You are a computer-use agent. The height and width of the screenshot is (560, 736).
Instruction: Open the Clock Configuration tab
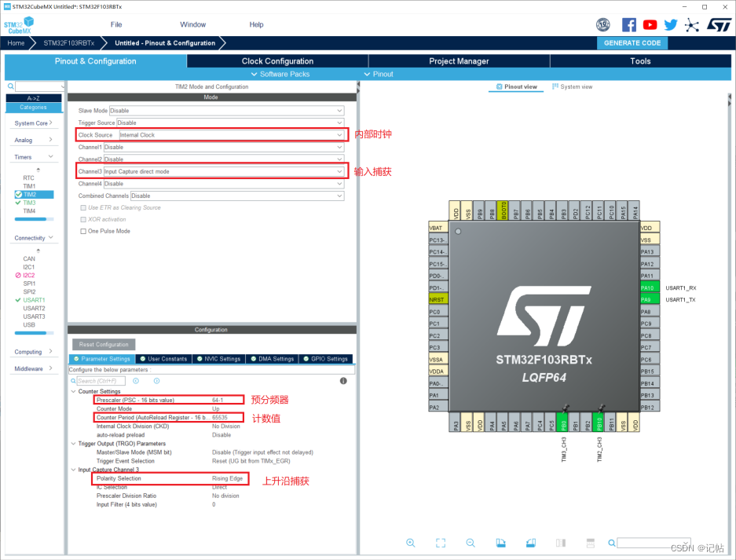276,60
